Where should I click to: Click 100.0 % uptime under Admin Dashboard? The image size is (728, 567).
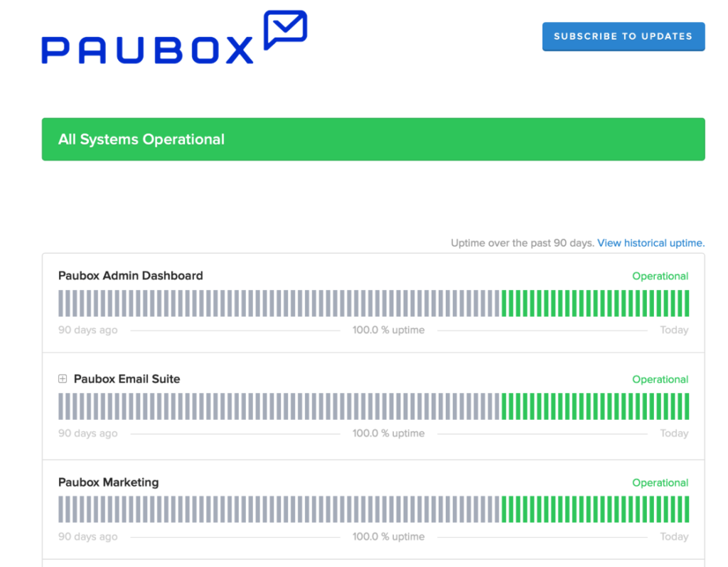[x=388, y=330]
